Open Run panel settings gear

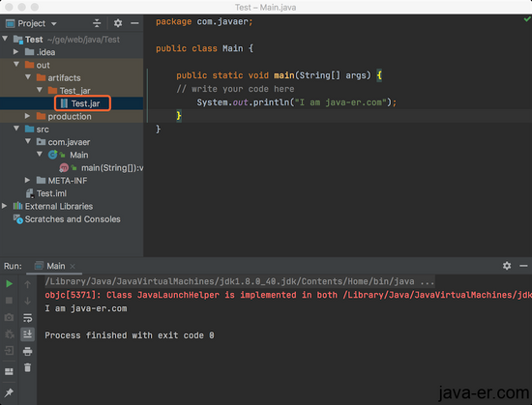507,266
